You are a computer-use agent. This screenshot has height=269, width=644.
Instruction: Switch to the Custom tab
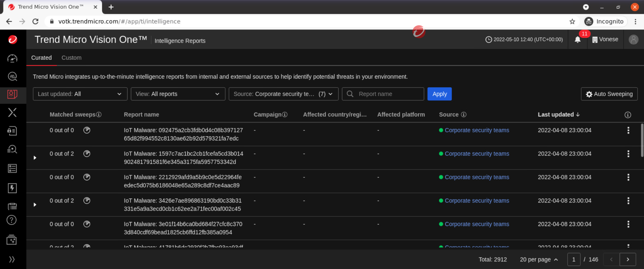[71, 58]
